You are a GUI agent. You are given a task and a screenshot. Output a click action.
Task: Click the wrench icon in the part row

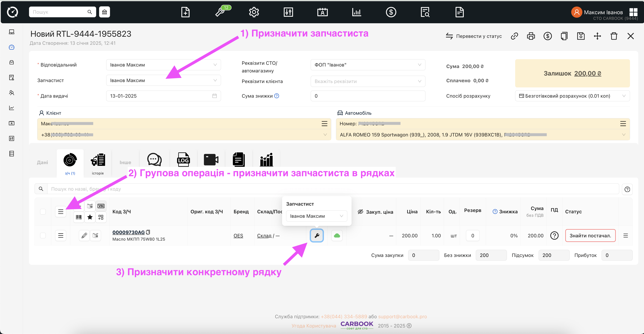pos(316,235)
